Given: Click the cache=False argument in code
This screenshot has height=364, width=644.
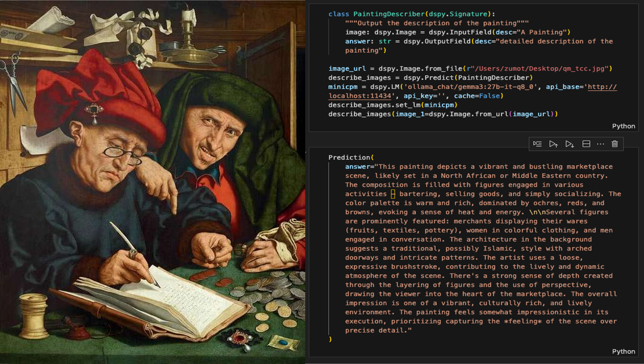Looking at the screenshot, I should tap(477, 96).
